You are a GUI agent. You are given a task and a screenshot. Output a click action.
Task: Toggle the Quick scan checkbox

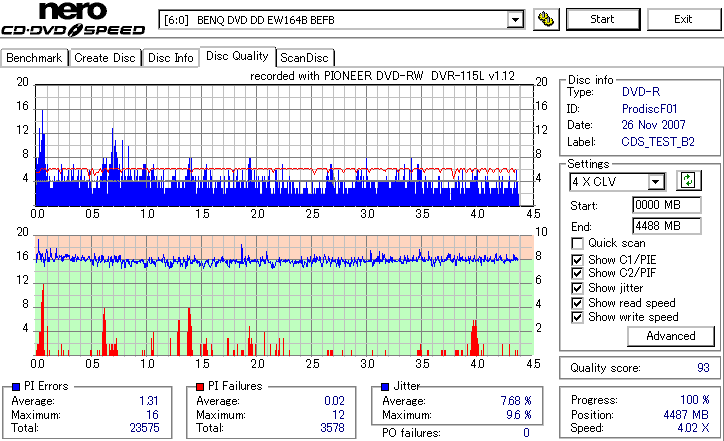point(577,243)
